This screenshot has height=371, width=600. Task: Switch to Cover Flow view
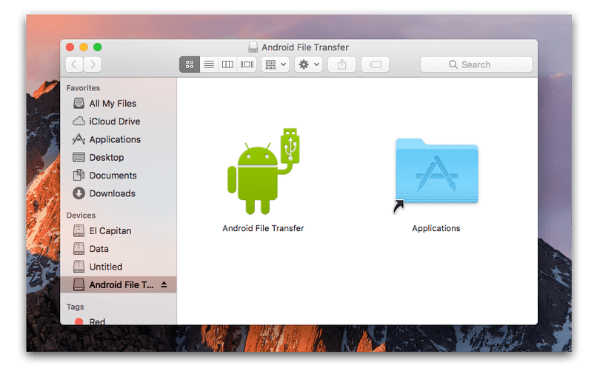[x=247, y=65]
